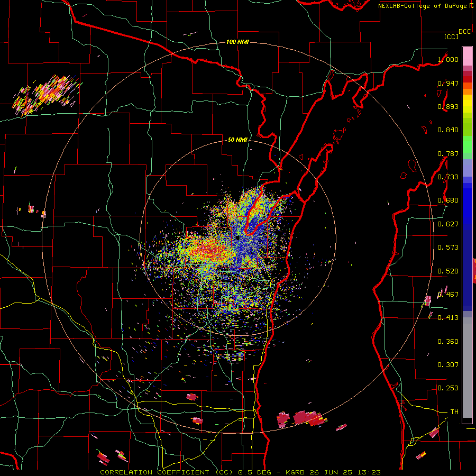Select the 0.893 scale value
Viewport: 476px width, 476px height.
coord(448,106)
